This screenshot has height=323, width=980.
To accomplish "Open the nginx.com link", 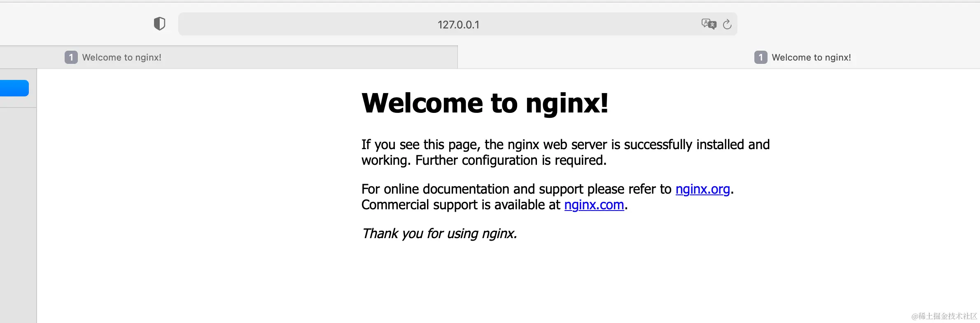I will (x=594, y=205).
